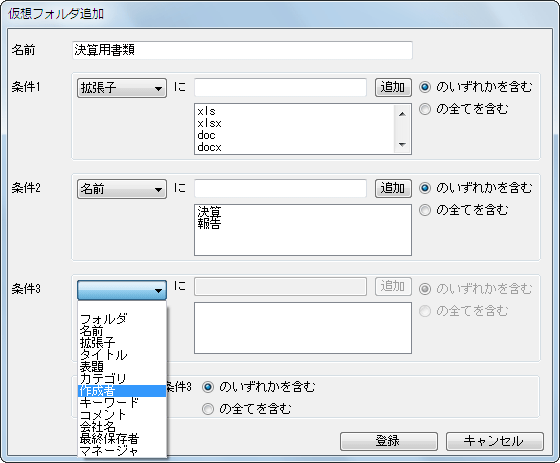Choose マネージャ from the dropdown list
560x463 pixels.
point(122,451)
